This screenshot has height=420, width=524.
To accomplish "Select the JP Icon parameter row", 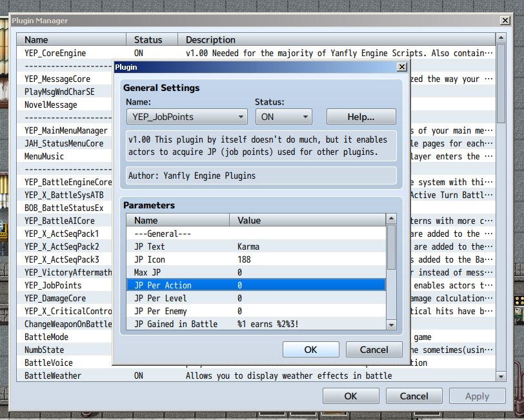I will (x=256, y=259).
